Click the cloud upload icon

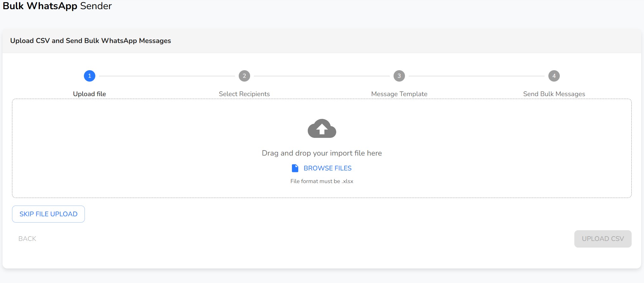(322, 129)
